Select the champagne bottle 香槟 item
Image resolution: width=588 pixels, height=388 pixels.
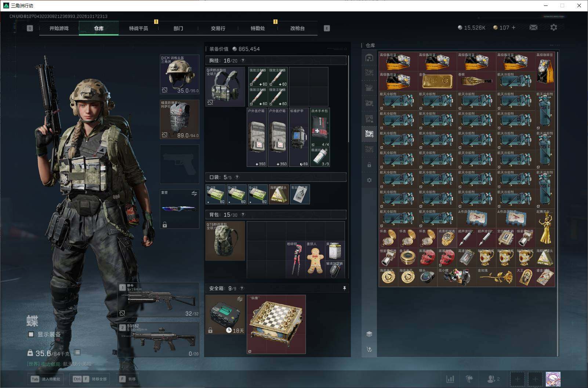click(476, 81)
